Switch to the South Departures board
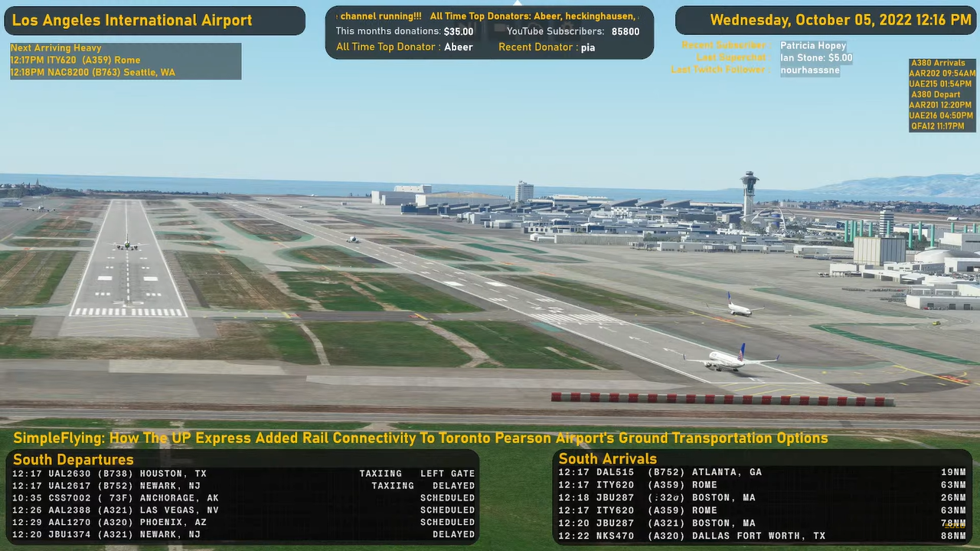 click(x=73, y=459)
